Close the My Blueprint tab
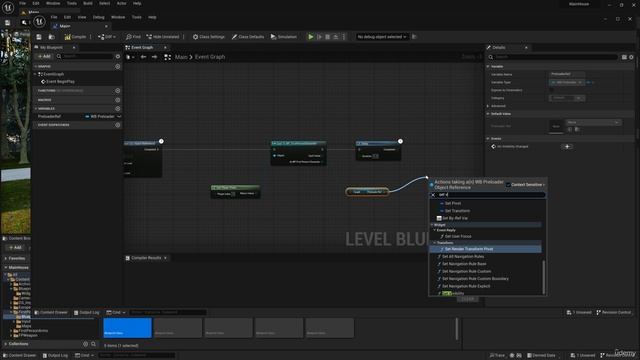The width and height of the screenshot is (640, 360). (74, 47)
